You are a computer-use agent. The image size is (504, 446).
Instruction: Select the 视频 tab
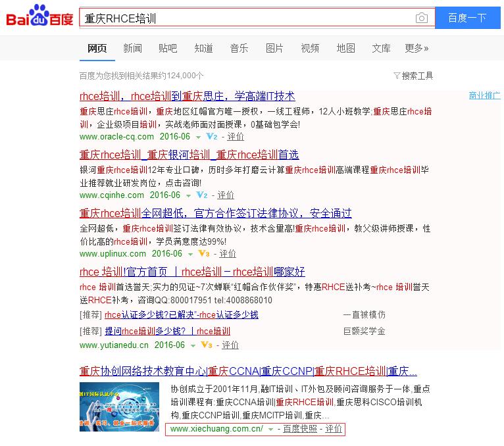coord(310,48)
